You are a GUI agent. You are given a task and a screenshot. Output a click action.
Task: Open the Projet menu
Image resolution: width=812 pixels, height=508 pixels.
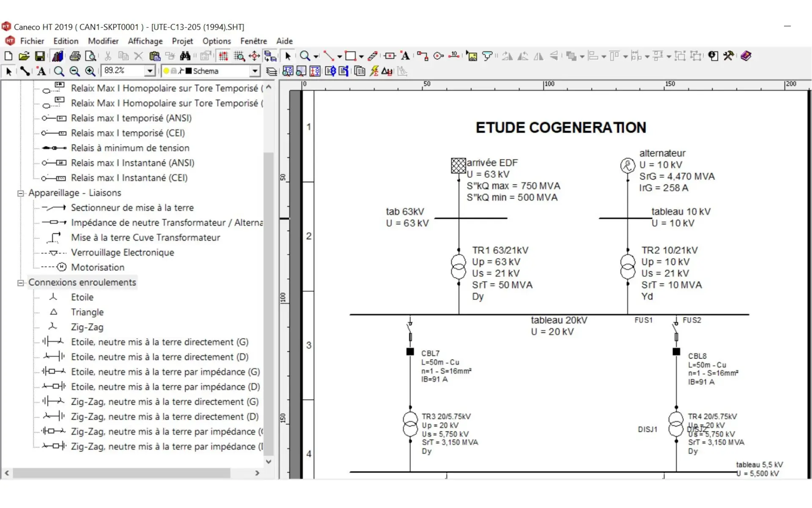pos(182,41)
